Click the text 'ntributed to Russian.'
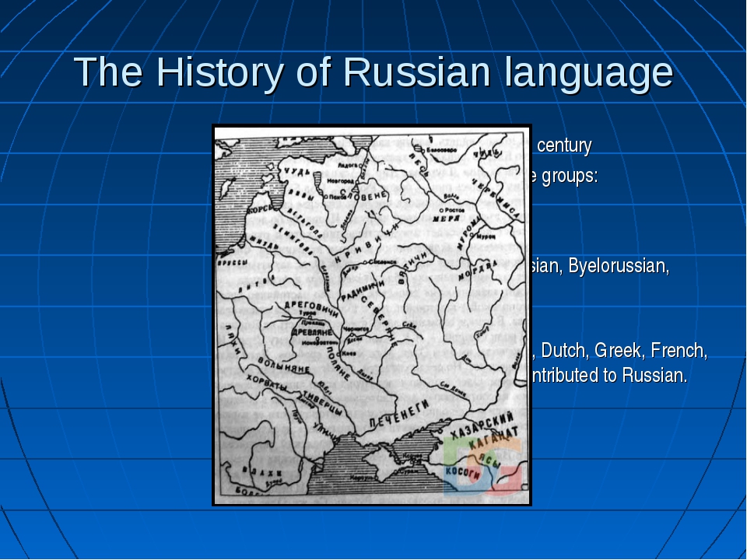Image resolution: width=747 pixels, height=560 pixels. (608, 375)
